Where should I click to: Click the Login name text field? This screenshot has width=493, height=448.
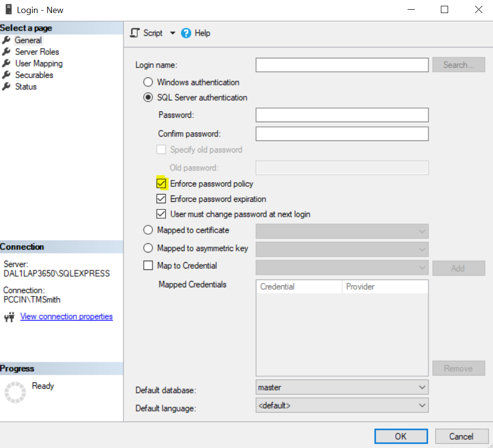pos(342,65)
